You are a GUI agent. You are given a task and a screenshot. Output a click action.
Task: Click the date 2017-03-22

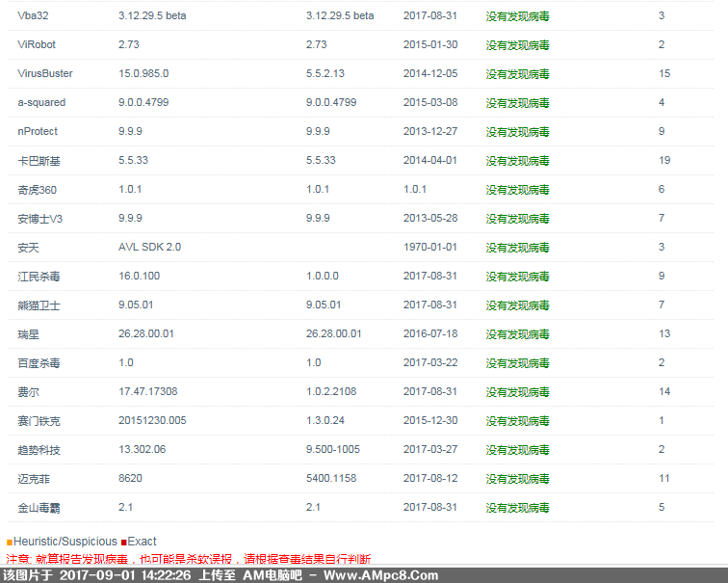click(430, 362)
